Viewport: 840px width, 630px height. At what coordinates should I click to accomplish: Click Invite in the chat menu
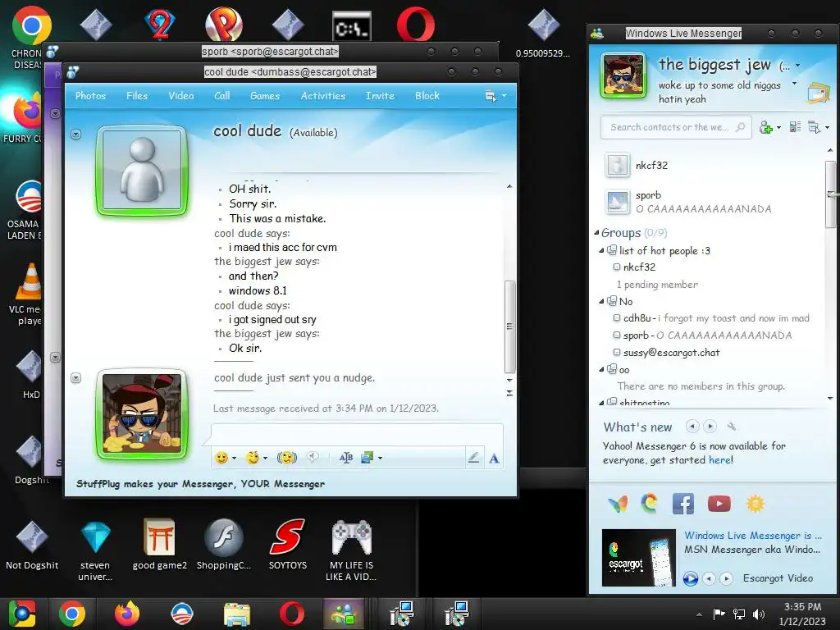pos(380,96)
